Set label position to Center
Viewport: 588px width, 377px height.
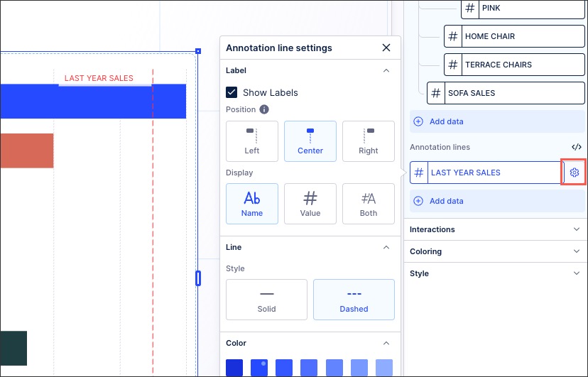pyautogui.click(x=310, y=141)
